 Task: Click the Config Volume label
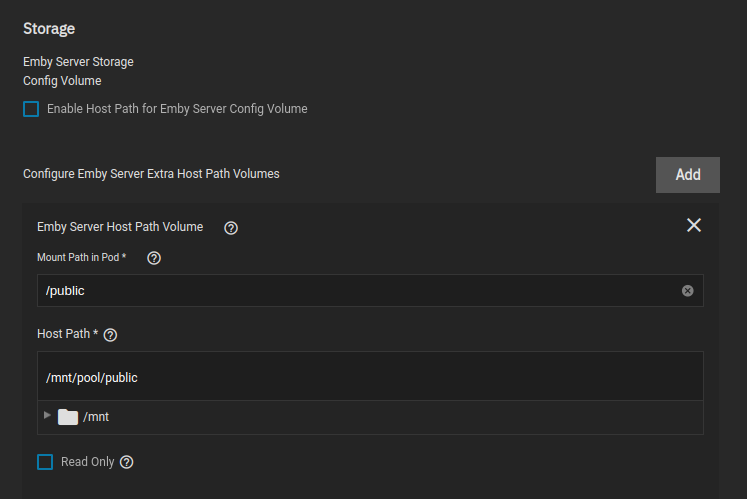(x=62, y=81)
